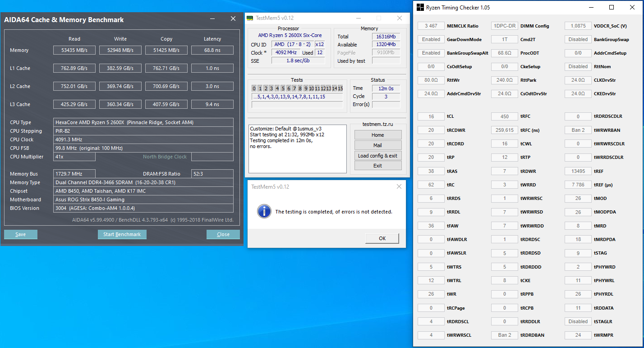
Task: Click the Time 12m 0s status field
Action: 386,88
